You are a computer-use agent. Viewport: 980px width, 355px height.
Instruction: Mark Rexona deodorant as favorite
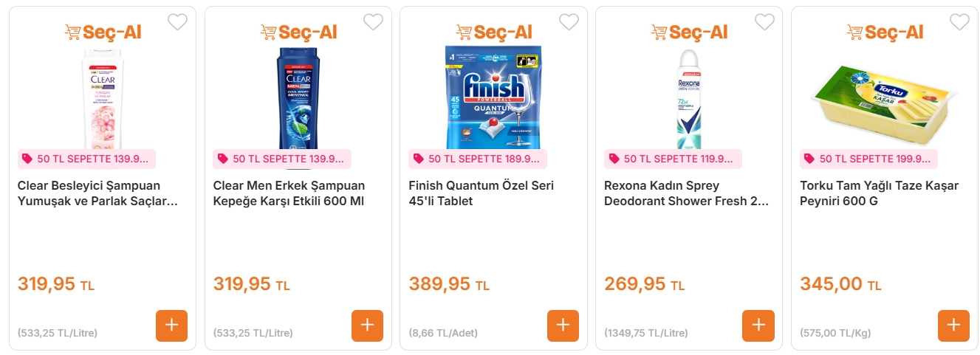[764, 22]
